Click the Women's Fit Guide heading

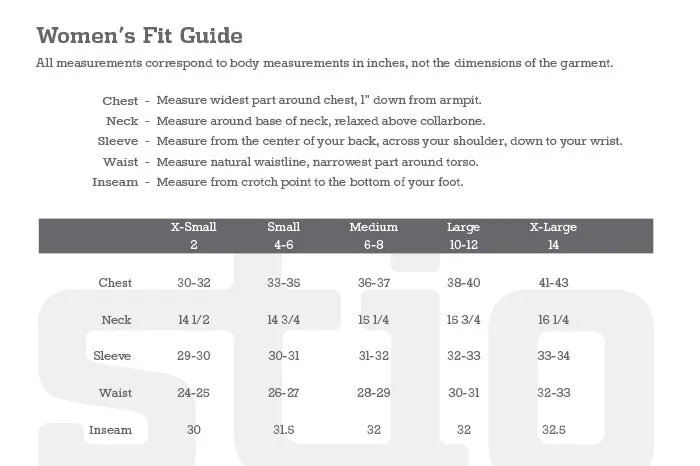pyautogui.click(x=139, y=36)
